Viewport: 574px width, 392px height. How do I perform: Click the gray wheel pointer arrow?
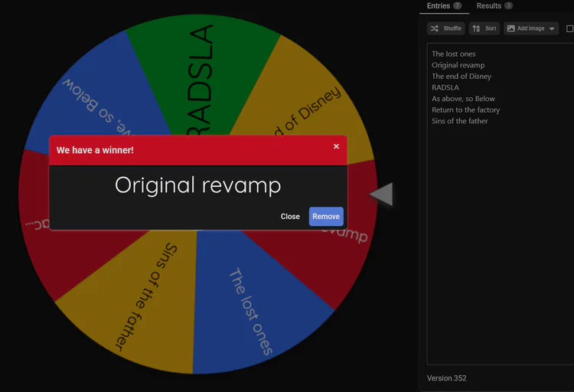point(383,194)
